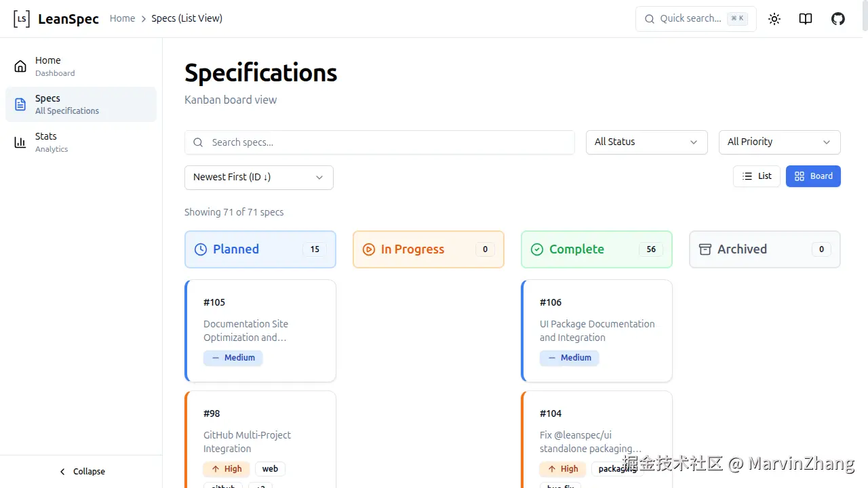Click the Medium priority badge on card #105
The image size is (868, 488).
pos(233,357)
